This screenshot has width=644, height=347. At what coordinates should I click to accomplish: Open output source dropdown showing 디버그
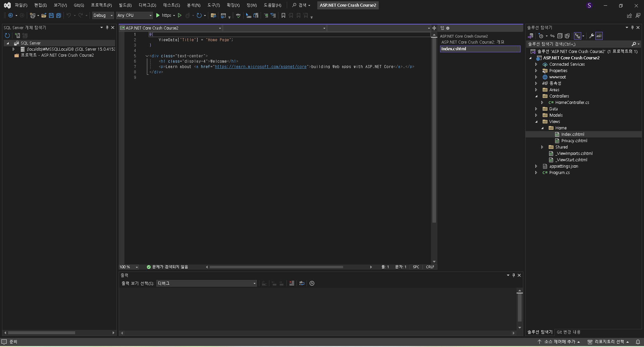207,283
